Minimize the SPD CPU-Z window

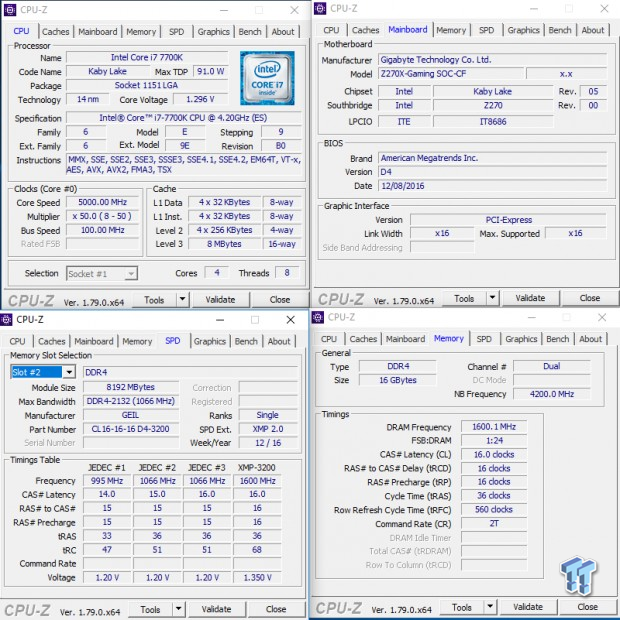(220, 319)
